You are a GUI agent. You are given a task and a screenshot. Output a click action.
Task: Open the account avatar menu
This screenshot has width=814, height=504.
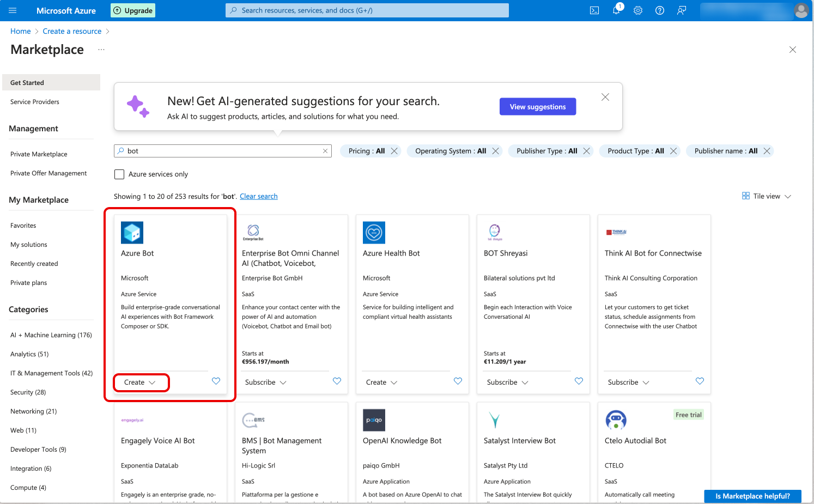tap(801, 10)
